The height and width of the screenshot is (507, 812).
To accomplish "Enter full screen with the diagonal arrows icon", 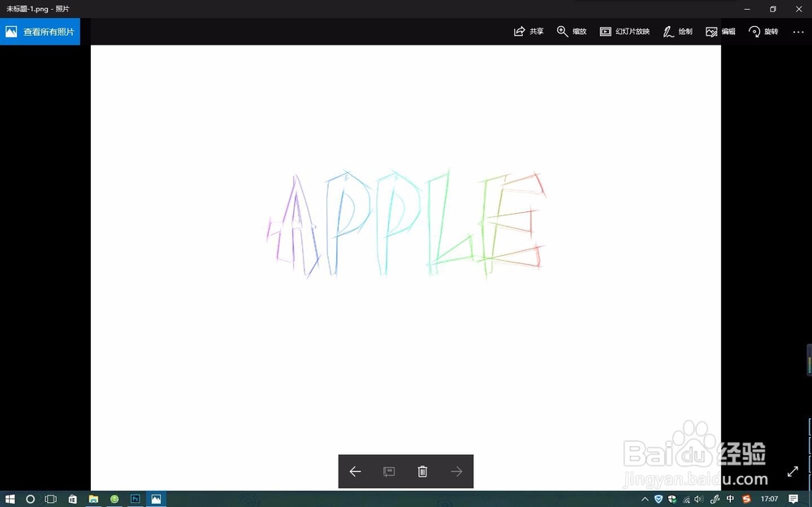I will click(x=793, y=471).
